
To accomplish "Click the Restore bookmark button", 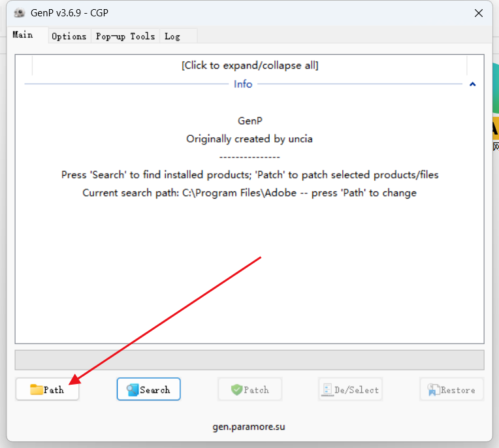I will tap(451, 389).
